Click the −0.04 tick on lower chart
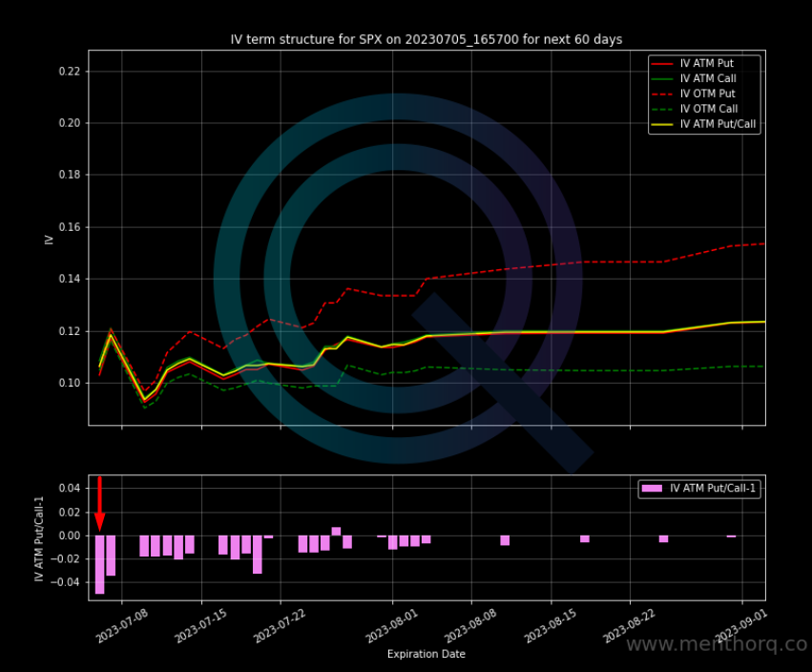The width and height of the screenshot is (812, 672). pos(66,582)
